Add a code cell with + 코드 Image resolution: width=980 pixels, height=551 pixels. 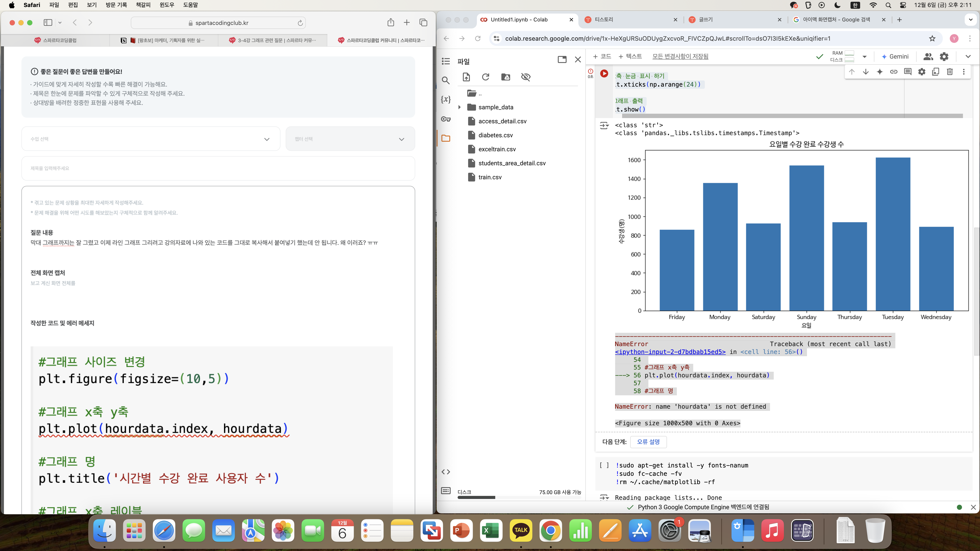[602, 56]
